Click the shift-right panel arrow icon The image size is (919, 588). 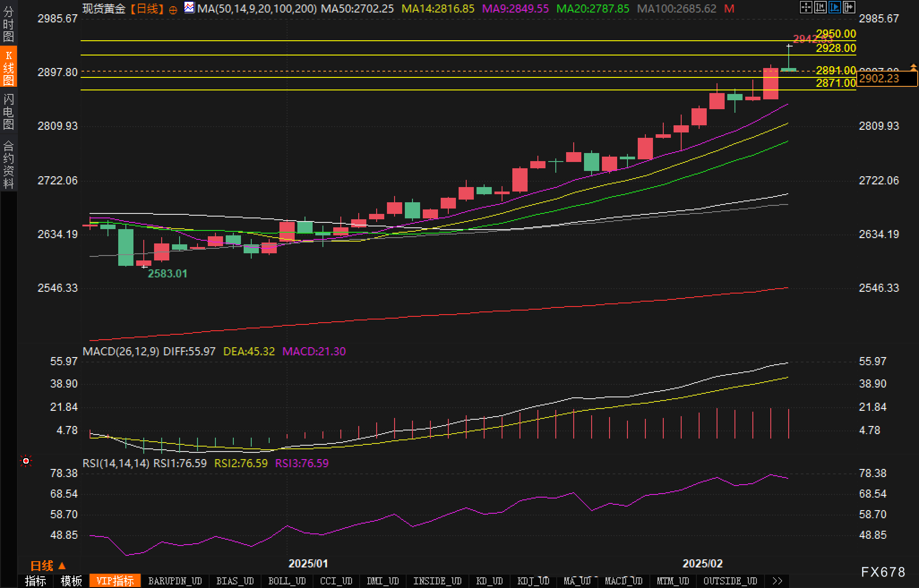click(849, 7)
